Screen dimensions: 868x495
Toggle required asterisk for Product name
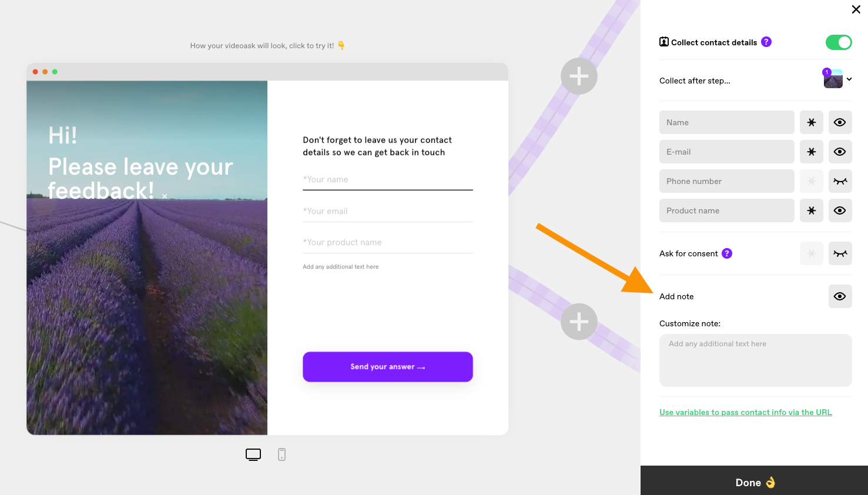(812, 210)
